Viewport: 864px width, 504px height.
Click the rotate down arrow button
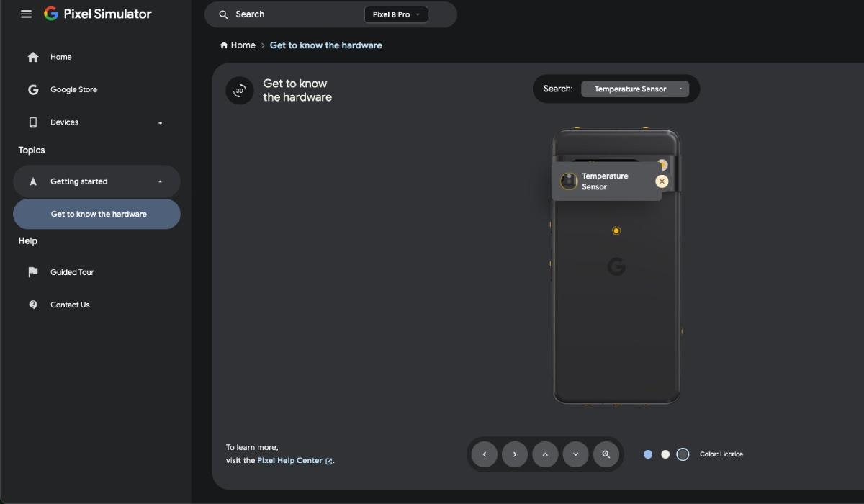(576, 454)
